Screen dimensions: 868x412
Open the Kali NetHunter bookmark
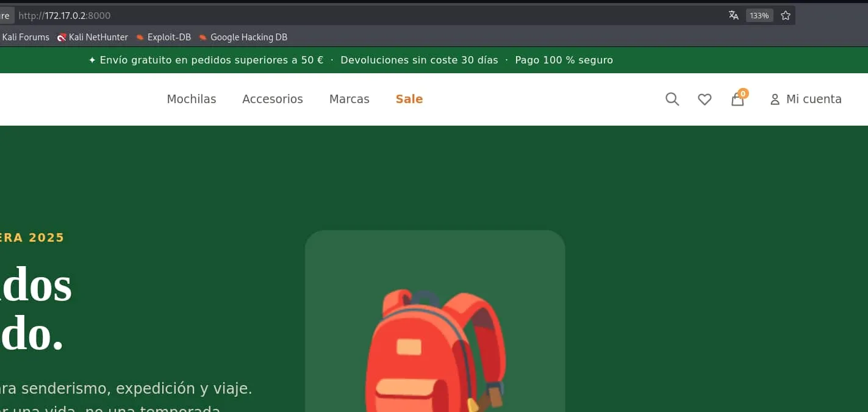tap(93, 37)
